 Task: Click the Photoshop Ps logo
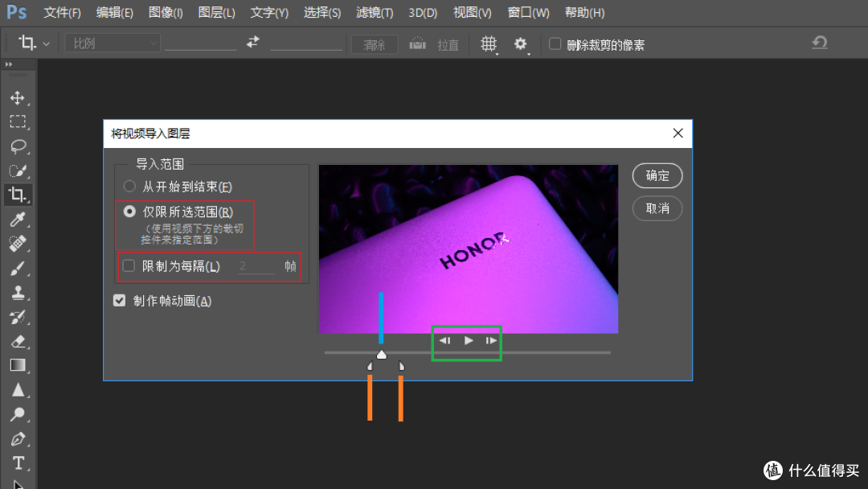click(x=16, y=11)
